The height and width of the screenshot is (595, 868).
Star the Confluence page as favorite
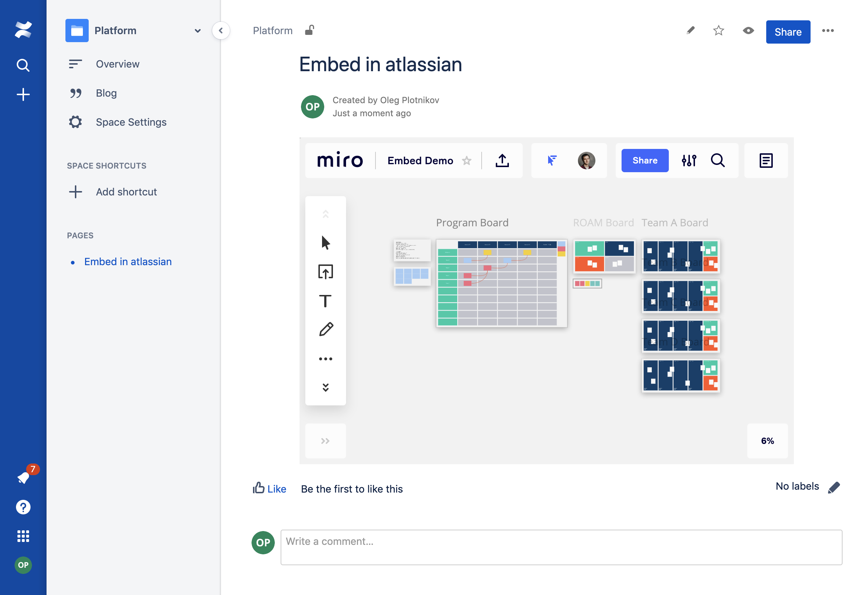point(718,31)
